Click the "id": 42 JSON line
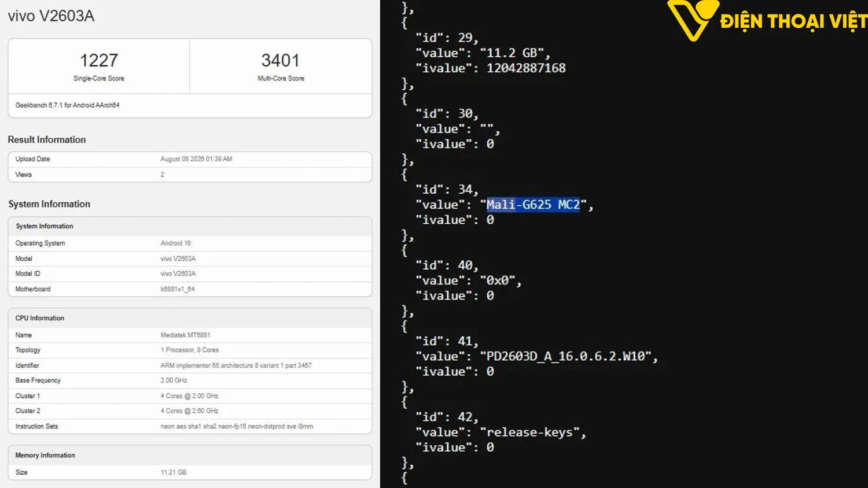Screen dimensions: 868x488 click(x=447, y=417)
